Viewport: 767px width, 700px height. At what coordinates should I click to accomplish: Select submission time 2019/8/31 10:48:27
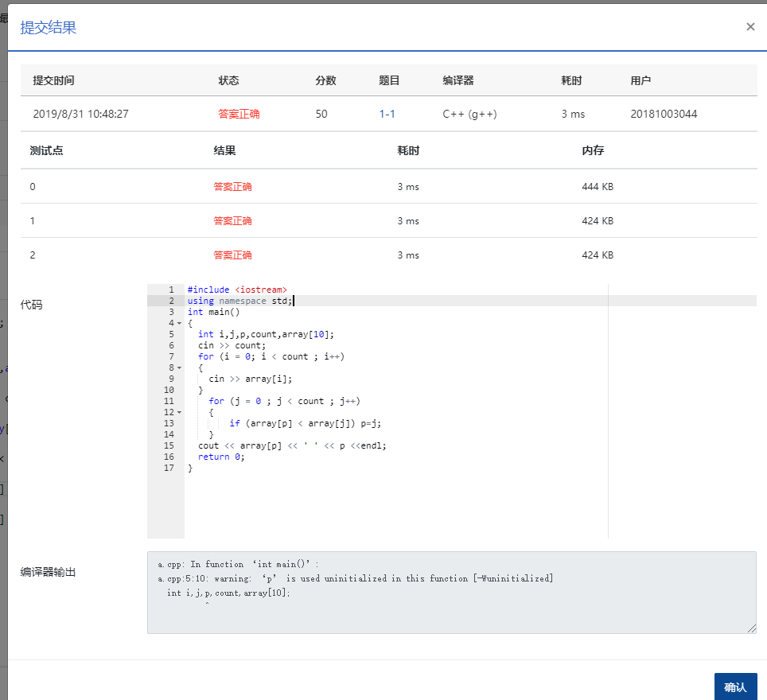(80, 114)
